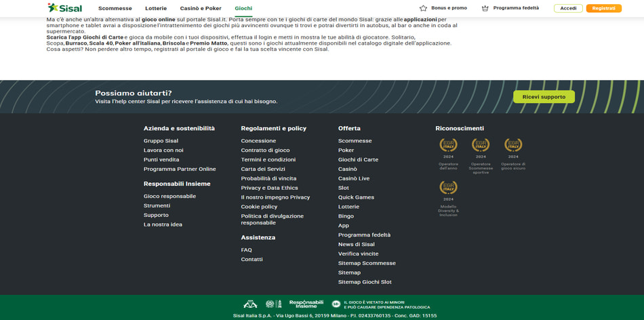
Task: Click the Riconoscimenti column heading
Action: (460, 129)
